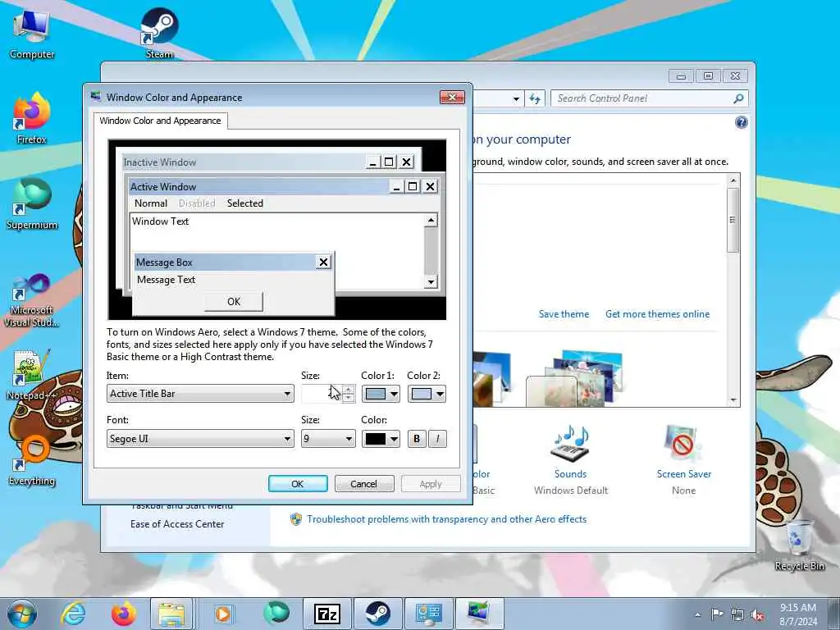840x630 pixels.
Task: Open the Supermium desktop shortcut
Action: (x=32, y=203)
